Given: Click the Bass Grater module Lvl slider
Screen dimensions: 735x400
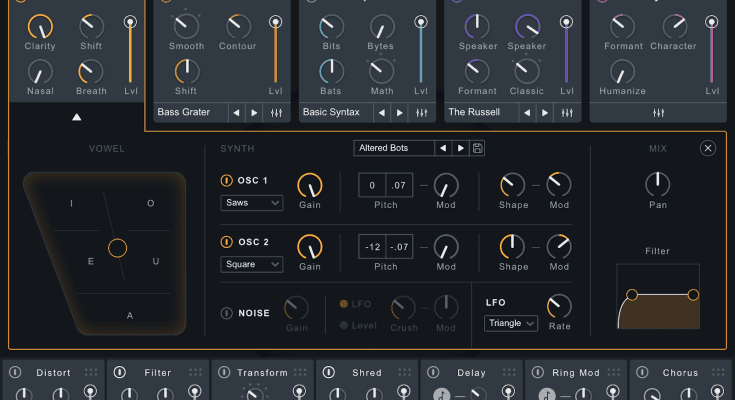Looking at the screenshot, I should 274,50.
